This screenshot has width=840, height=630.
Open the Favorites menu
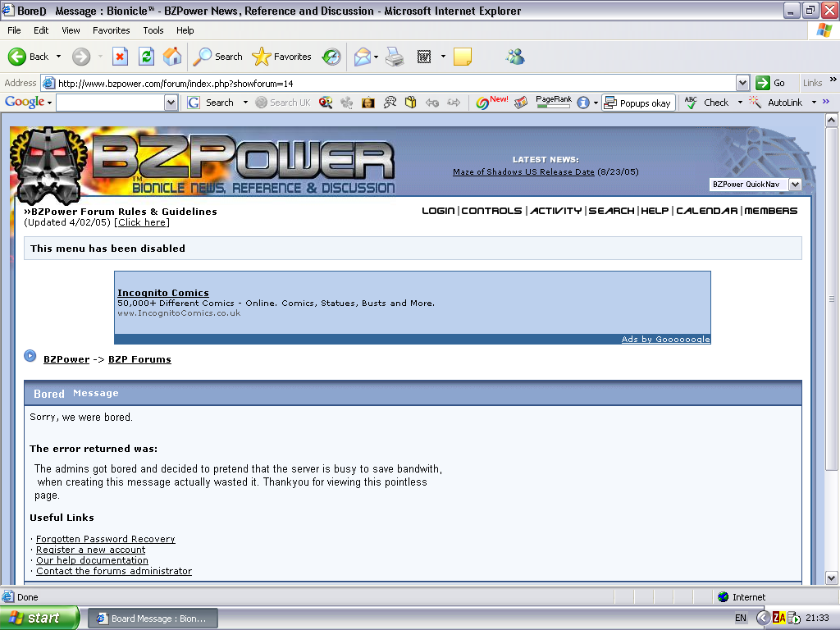(x=111, y=30)
